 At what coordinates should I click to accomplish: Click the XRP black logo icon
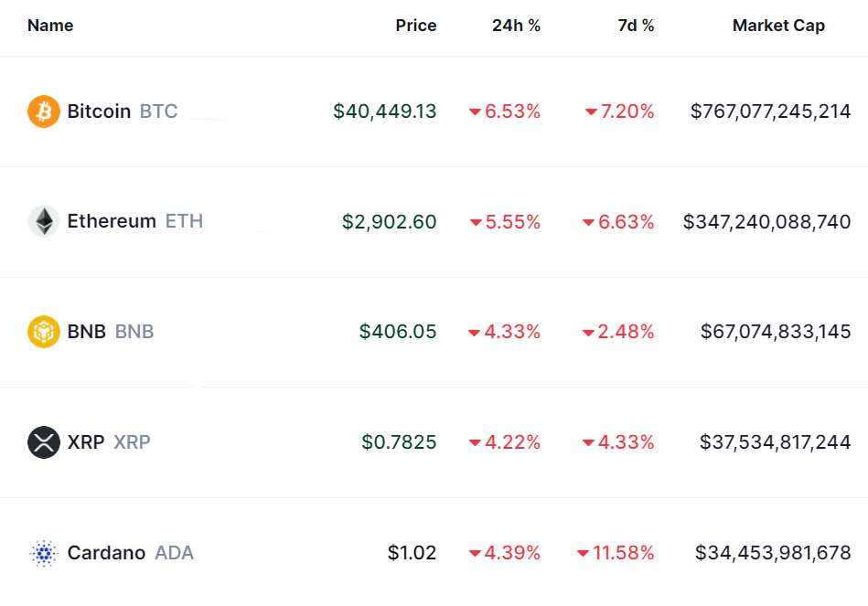[x=44, y=442]
